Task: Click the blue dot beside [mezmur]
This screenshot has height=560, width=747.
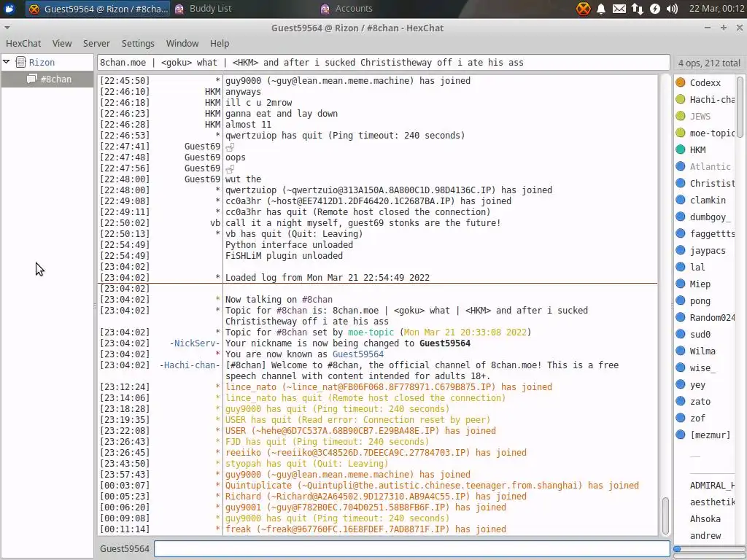Action: (681, 435)
